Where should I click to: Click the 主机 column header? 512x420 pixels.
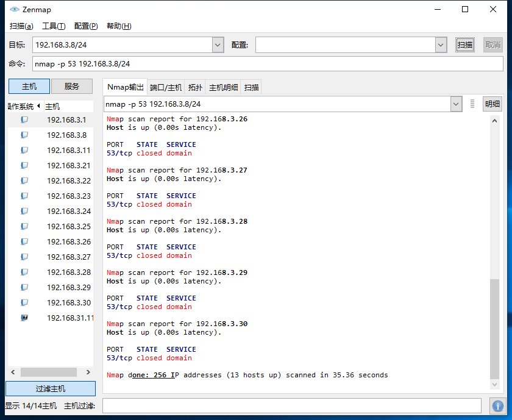[x=68, y=107]
